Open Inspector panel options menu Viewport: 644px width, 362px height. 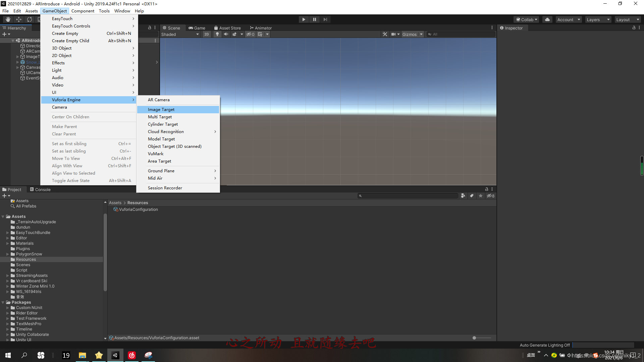(639, 28)
